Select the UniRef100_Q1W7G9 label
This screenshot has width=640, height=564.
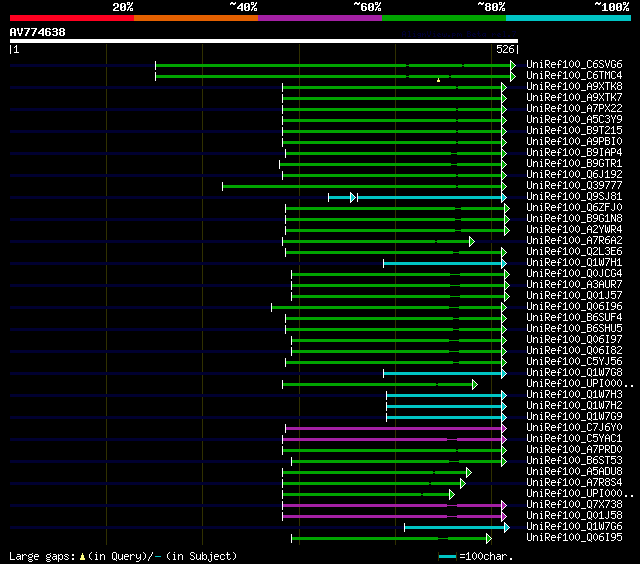574,417
